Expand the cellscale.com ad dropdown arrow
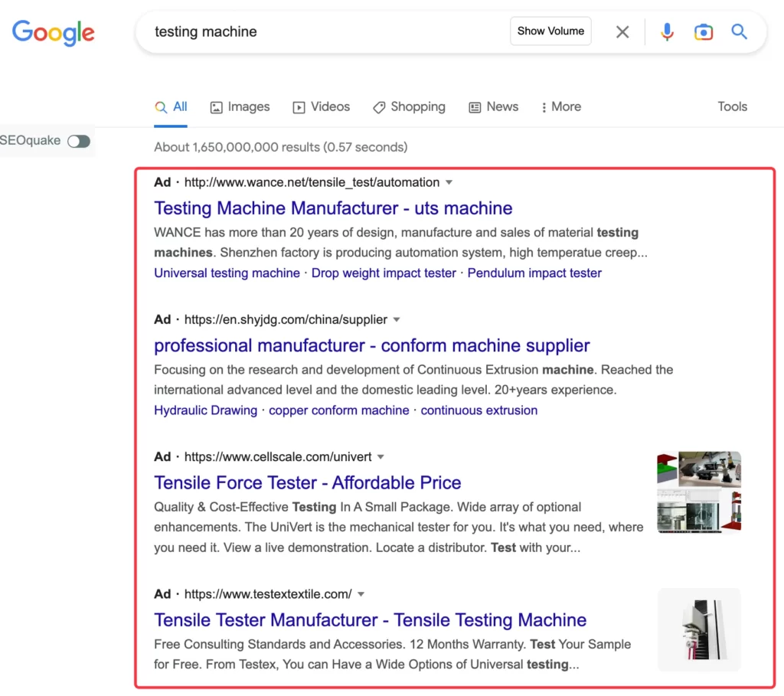 (x=381, y=457)
